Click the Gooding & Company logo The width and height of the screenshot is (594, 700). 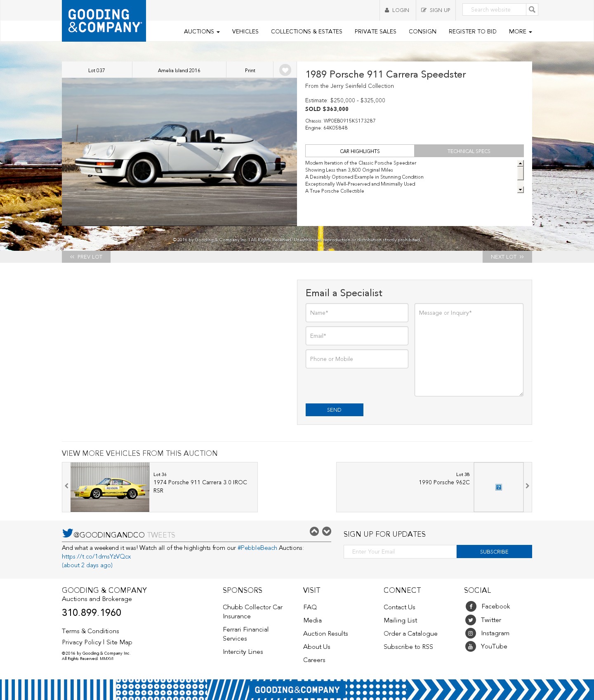coord(104,21)
